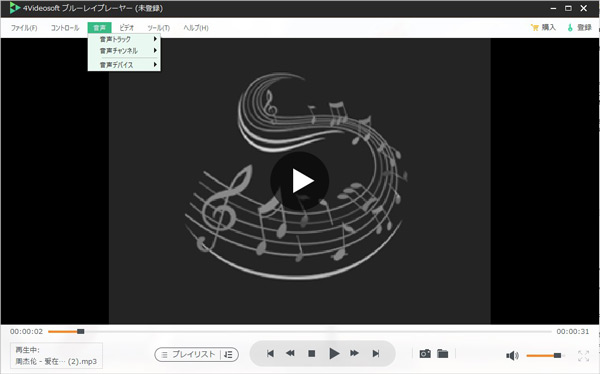Screen dimensions: 600x374
Task: Rewind playback with the backward icon
Action: [290, 353]
